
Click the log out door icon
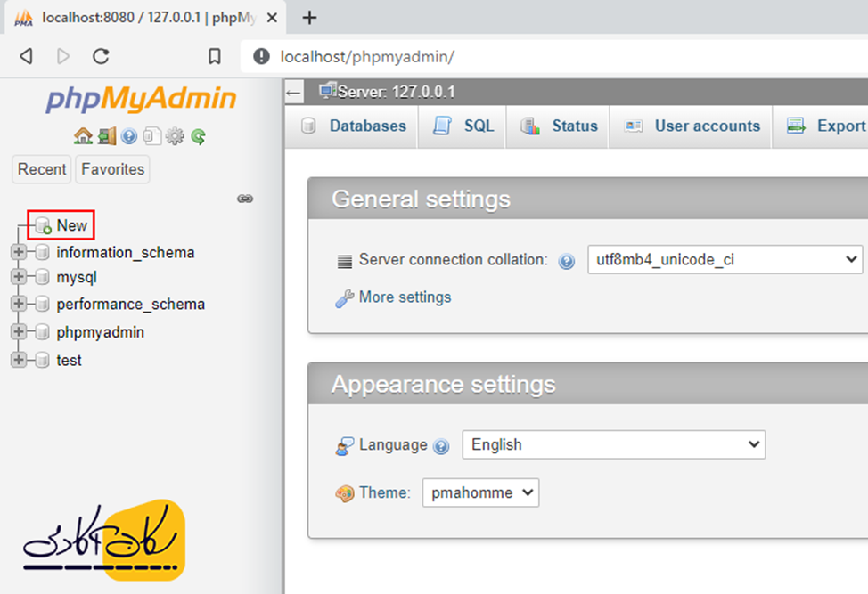point(107,136)
